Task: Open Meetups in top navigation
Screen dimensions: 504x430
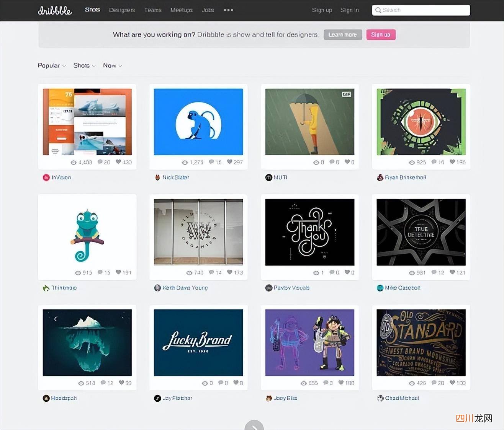Action: (x=182, y=10)
